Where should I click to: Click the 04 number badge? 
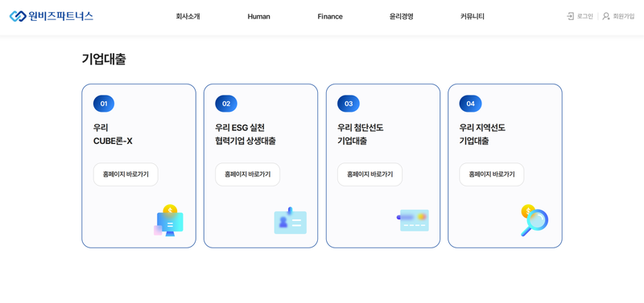tap(470, 104)
